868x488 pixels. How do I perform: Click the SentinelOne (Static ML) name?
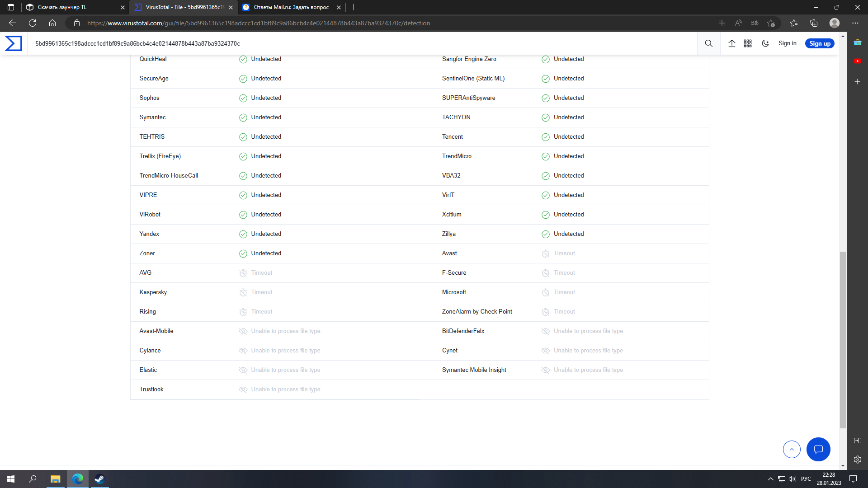pos(473,79)
